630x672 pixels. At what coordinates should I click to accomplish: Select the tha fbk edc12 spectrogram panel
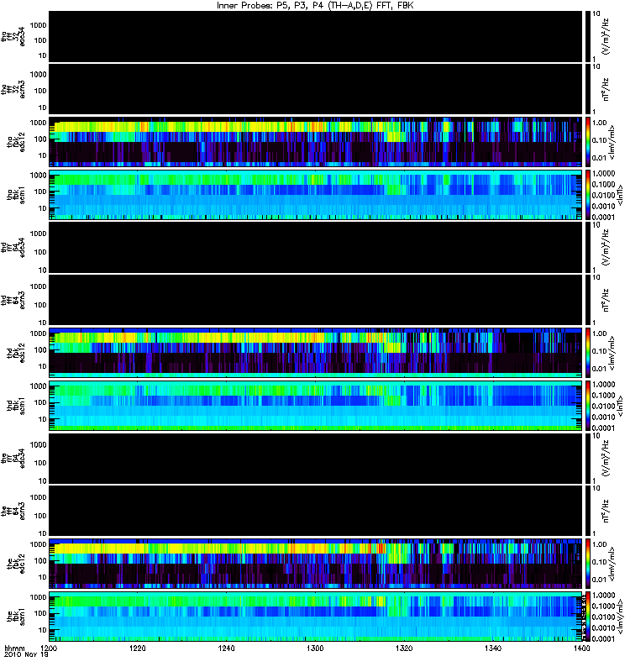click(315, 141)
